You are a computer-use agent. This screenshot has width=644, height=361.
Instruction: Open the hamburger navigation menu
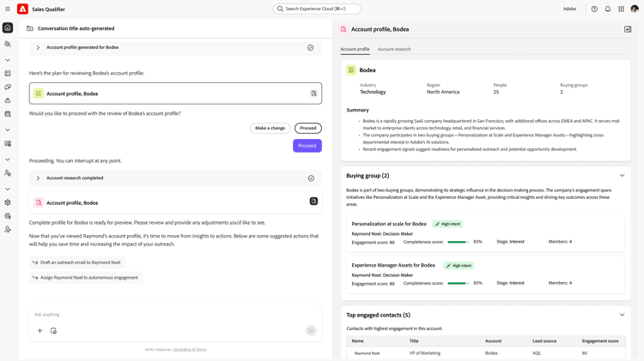8,9
